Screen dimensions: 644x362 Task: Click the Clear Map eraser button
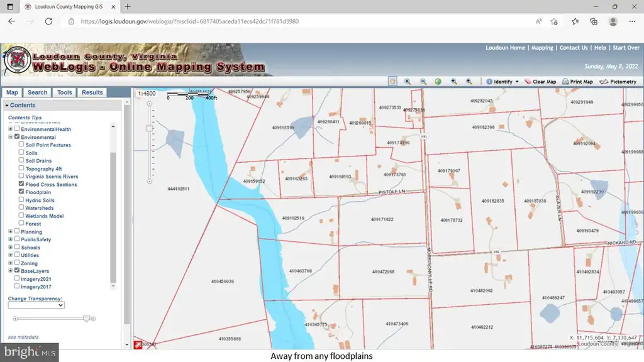540,82
